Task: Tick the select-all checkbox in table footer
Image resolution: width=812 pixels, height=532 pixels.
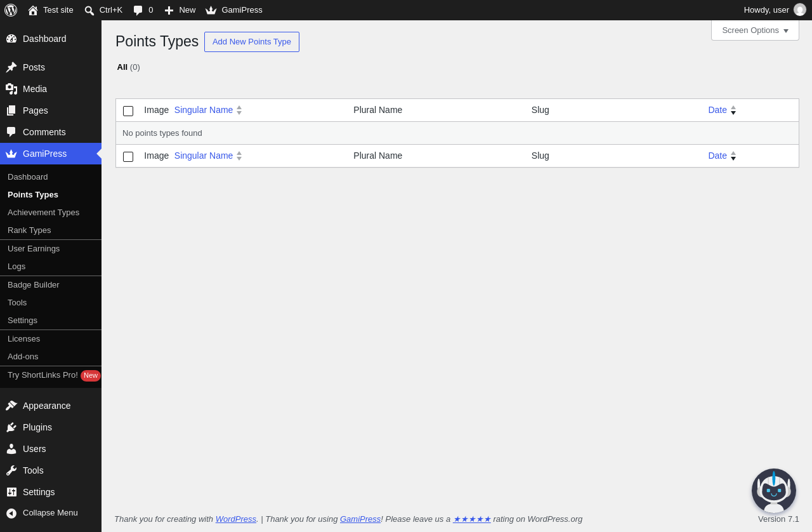Action: pyautogui.click(x=128, y=157)
